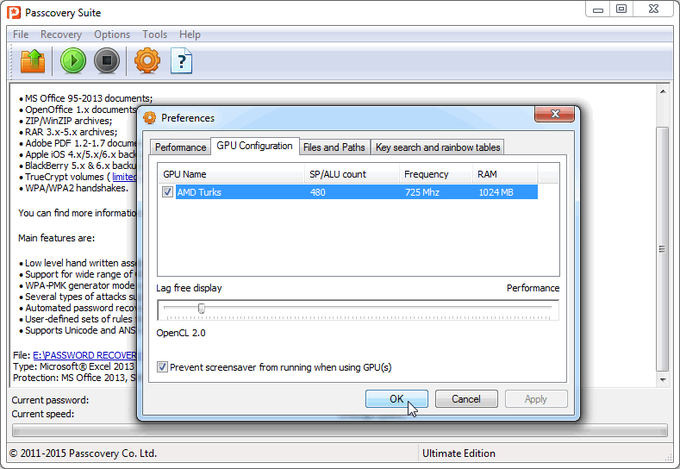This screenshot has width=680, height=469.
Task: Open the E:\PASSWORD RECOVER file link
Action: [x=85, y=355]
